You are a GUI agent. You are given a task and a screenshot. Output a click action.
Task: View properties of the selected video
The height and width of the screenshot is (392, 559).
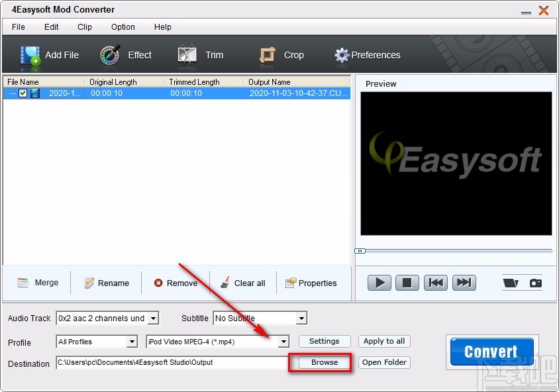click(311, 283)
